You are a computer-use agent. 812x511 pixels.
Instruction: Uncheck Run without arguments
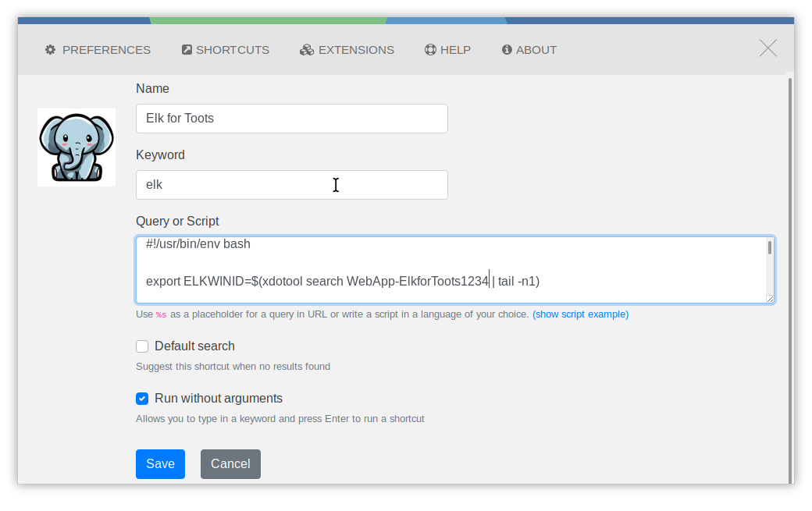point(142,399)
